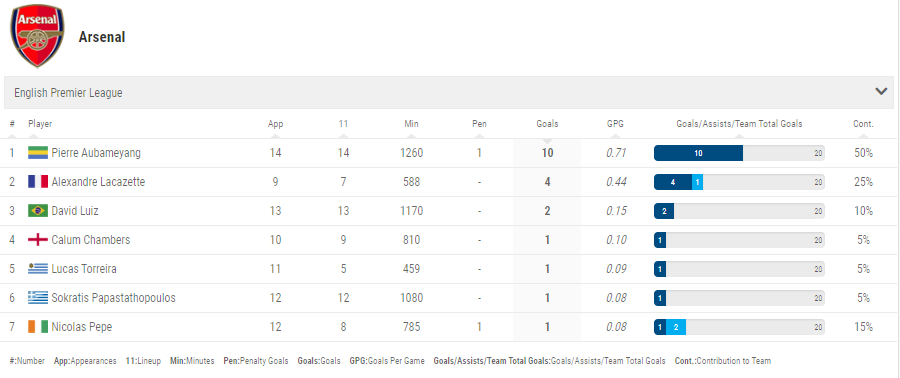The image size is (900, 378).
Task: Click the Brazil flag beside David Luiz
Action: click(38, 211)
